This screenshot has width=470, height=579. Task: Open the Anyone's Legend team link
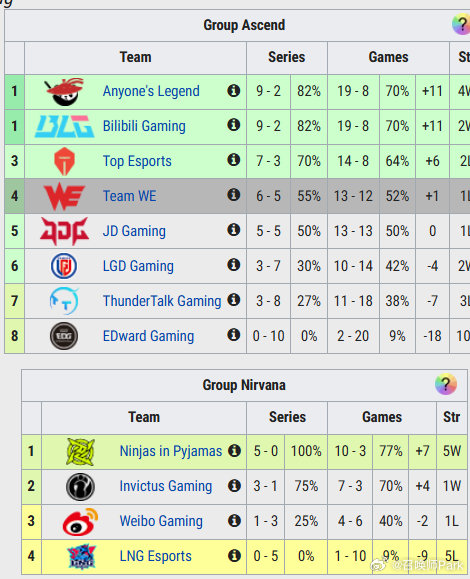click(151, 91)
